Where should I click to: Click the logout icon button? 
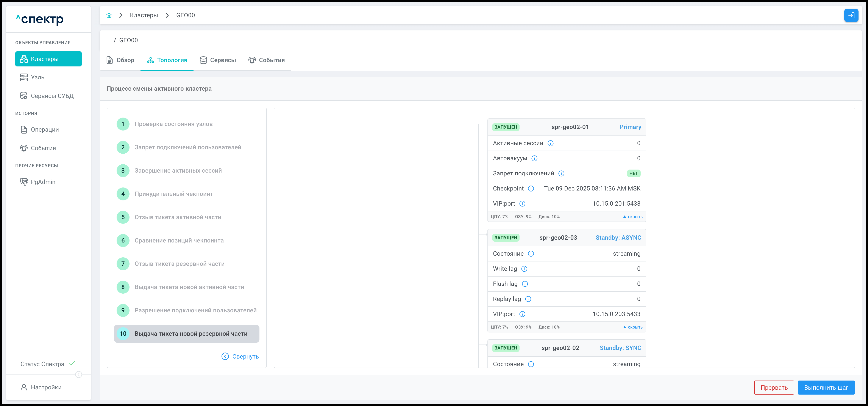click(851, 15)
